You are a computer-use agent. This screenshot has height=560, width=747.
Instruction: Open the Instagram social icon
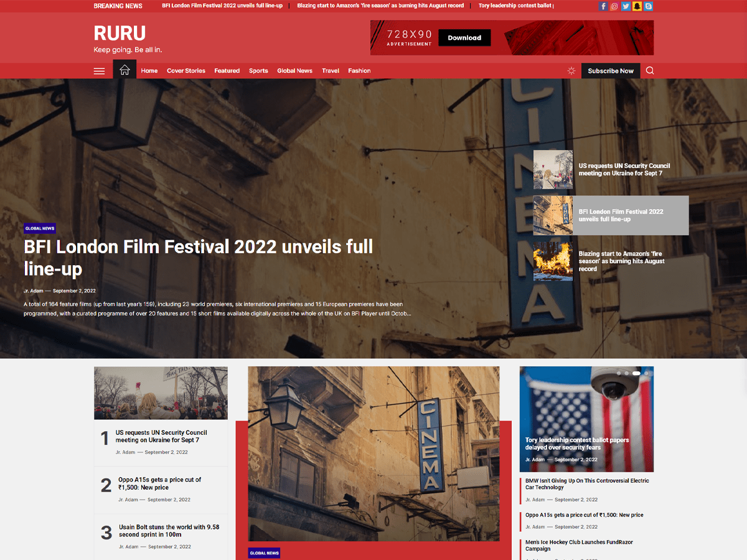pos(614,6)
